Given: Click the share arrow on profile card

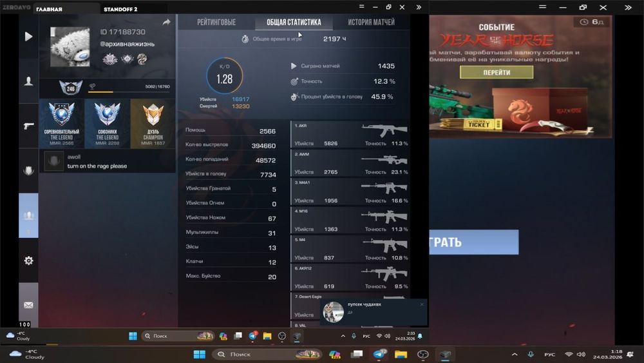Looking at the screenshot, I should (x=166, y=22).
